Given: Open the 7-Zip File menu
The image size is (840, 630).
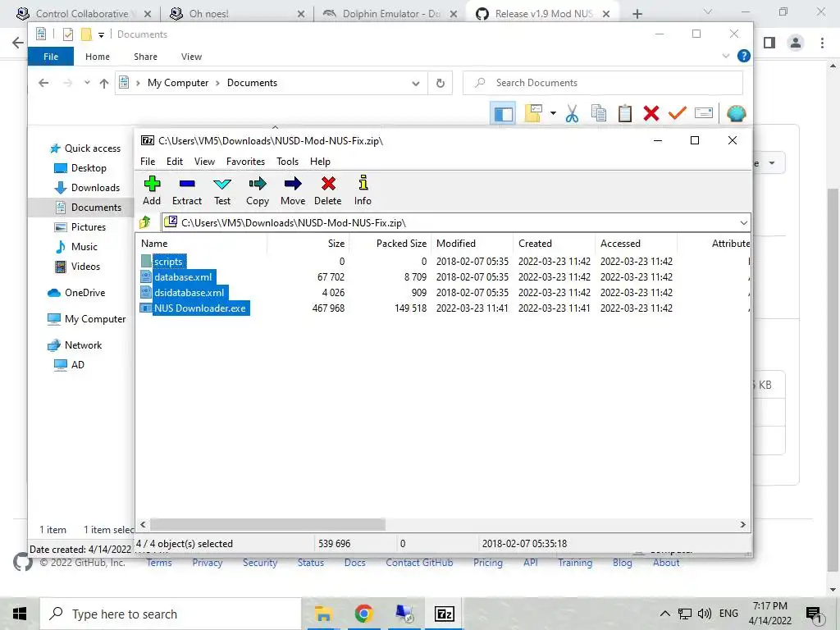Looking at the screenshot, I should click(x=148, y=162).
